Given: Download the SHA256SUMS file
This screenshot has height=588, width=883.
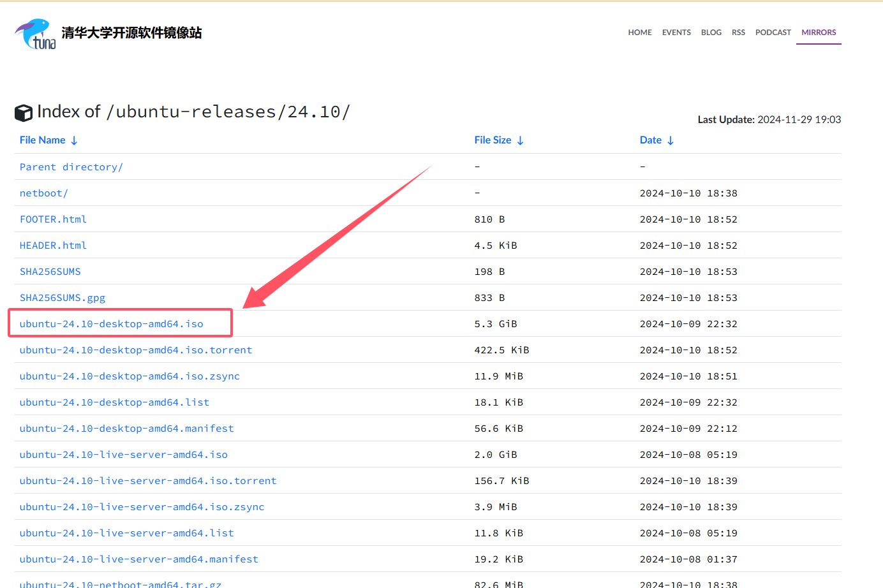Looking at the screenshot, I should pyautogui.click(x=50, y=272).
